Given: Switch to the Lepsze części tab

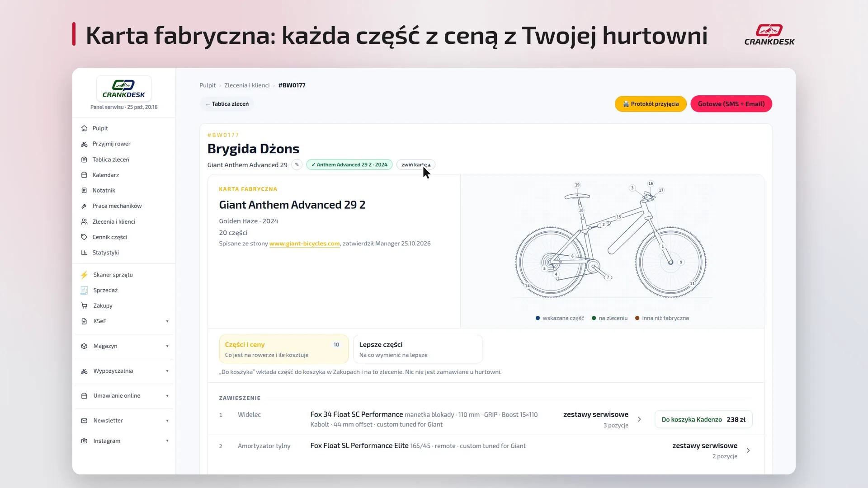Looking at the screenshot, I should point(418,349).
